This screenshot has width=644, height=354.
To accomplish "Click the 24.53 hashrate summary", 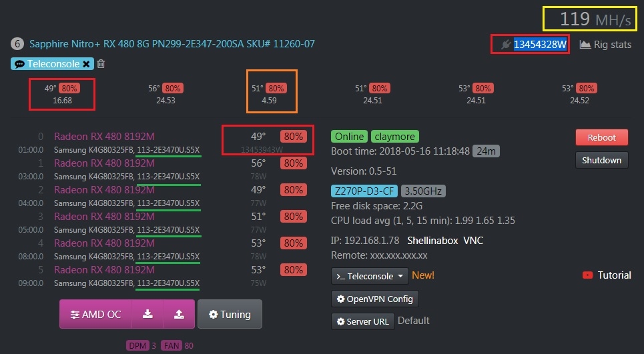I will click(166, 101).
